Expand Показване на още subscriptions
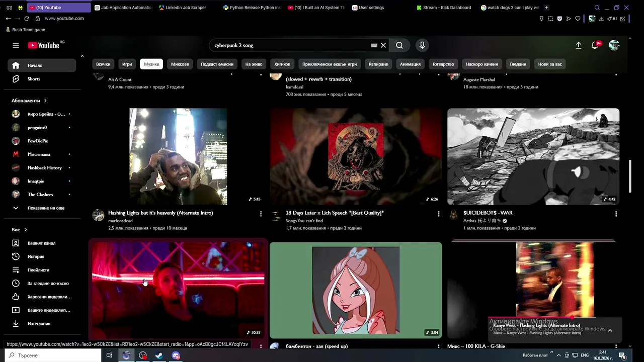The image size is (644, 362). point(42,208)
